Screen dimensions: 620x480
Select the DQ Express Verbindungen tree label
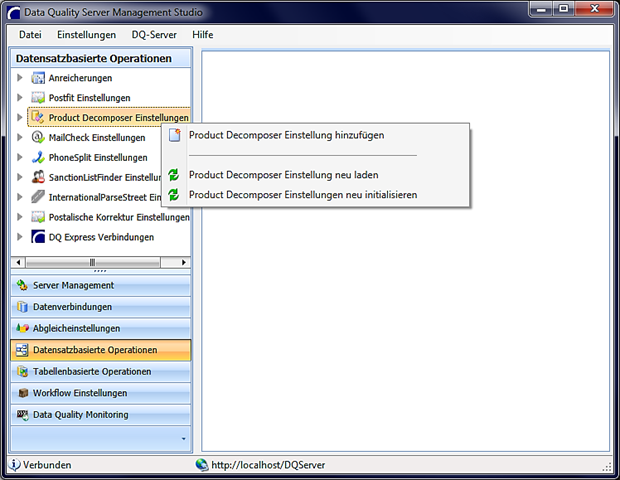(x=101, y=237)
